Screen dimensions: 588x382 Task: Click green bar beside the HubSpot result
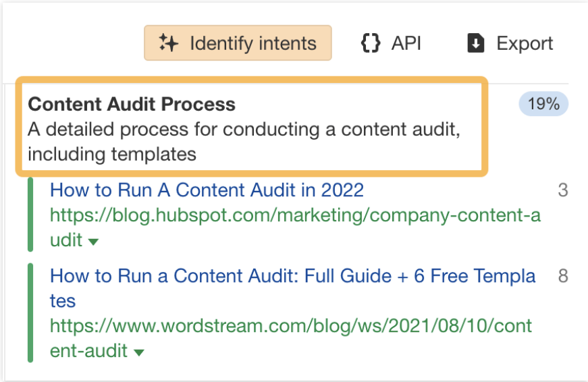click(x=30, y=215)
